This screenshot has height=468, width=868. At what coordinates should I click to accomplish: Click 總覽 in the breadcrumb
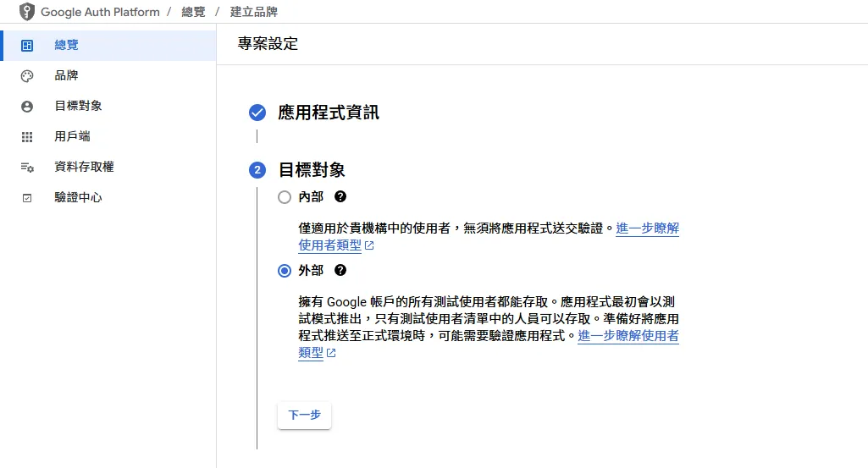[193, 12]
